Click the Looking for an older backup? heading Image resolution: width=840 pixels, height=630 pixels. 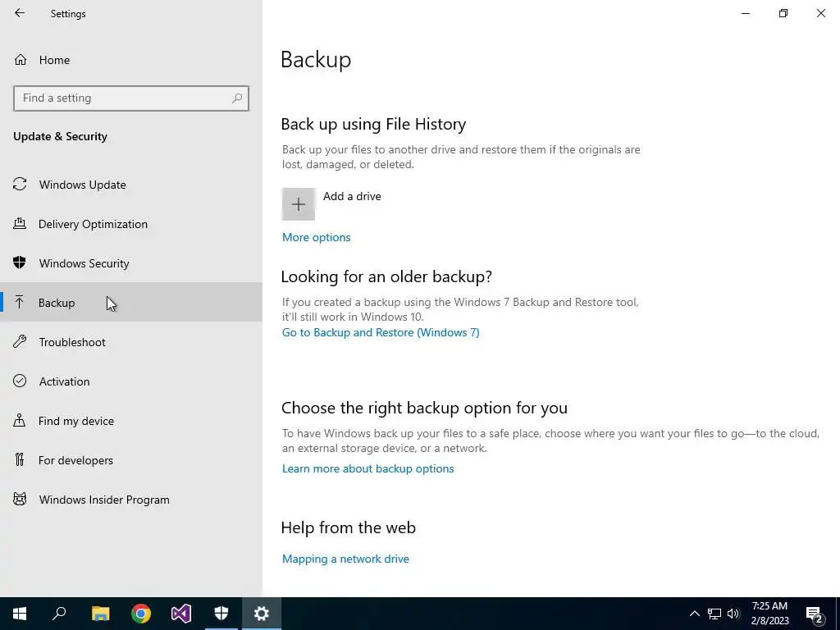[x=386, y=277]
